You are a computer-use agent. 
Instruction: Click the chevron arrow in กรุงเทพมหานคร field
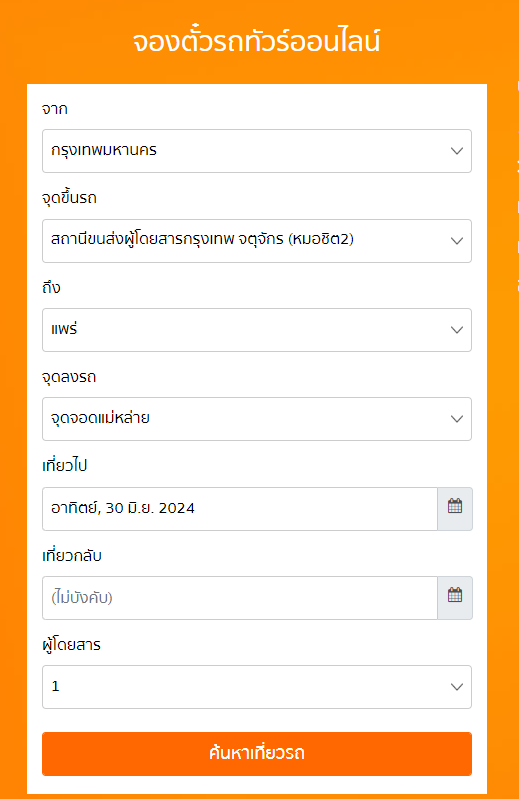pyautogui.click(x=457, y=151)
